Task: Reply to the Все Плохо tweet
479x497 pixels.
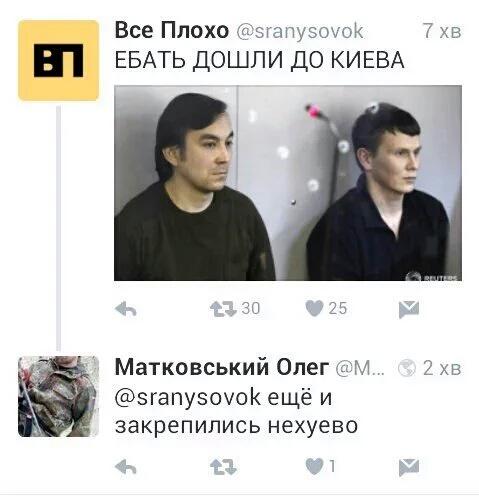Action: (126, 309)
